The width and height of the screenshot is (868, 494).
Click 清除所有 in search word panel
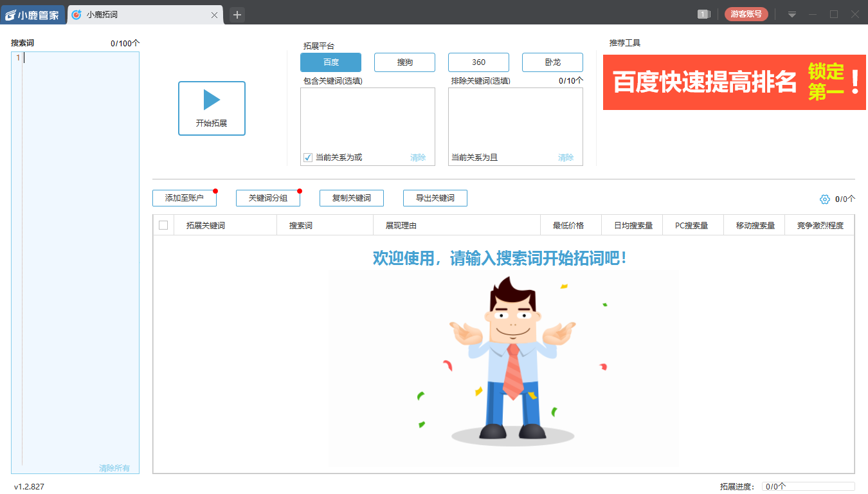(x=114, y=468)
